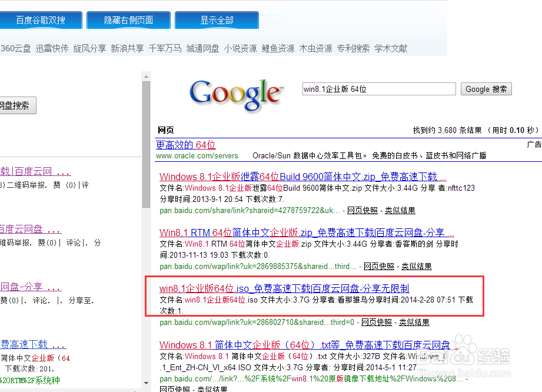Image resolution: width=542 pixels, height=392 pixels.
Task: Select the 网页 tab label
Action: 165,130
